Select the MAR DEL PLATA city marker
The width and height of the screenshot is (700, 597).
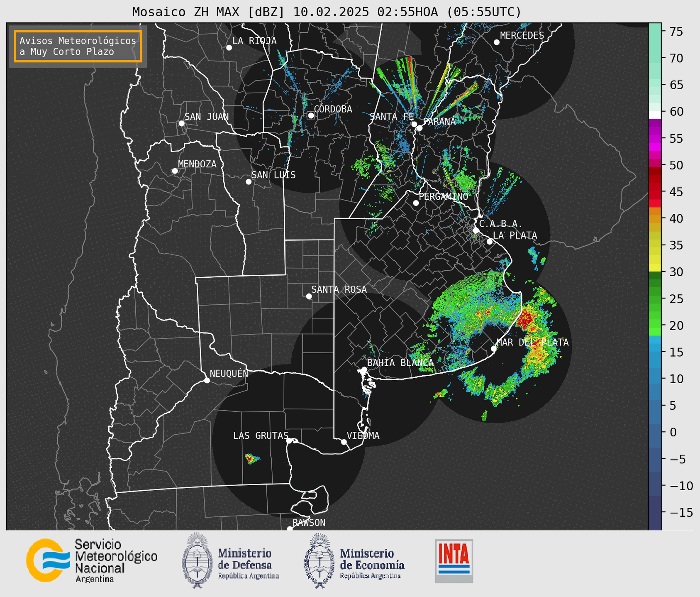click(494, 349)
